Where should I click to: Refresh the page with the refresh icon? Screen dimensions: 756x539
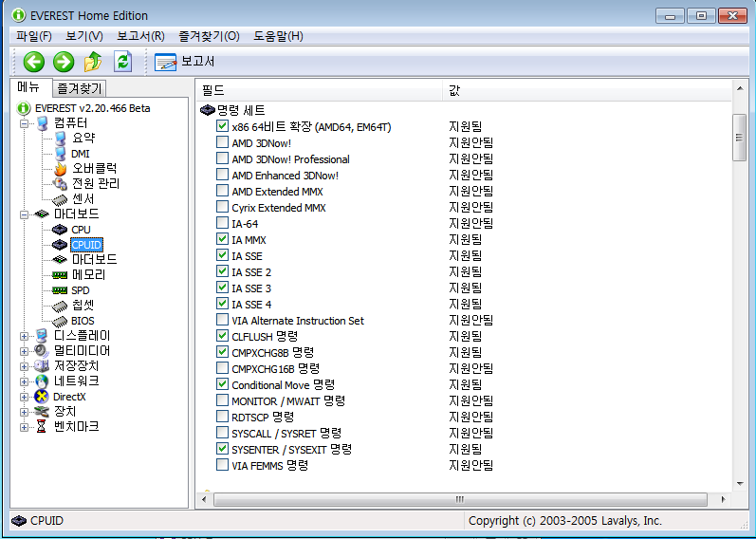click(x=122, y=62)
